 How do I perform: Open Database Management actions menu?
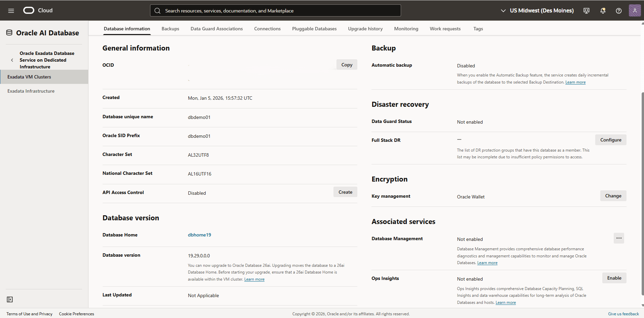(x=619, y=238)
